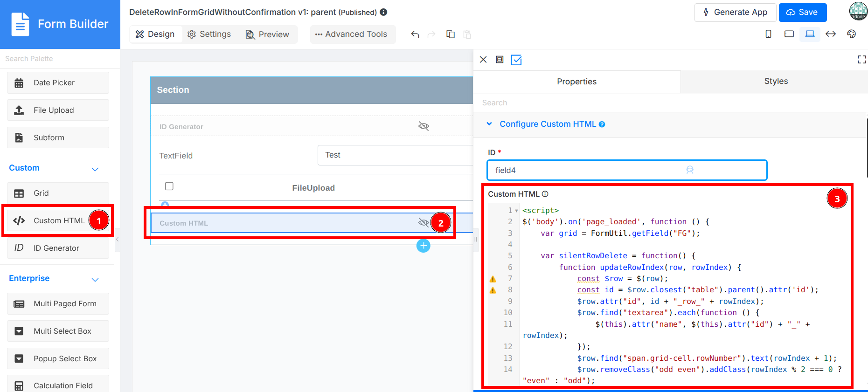This screenshot has width=868, height=392.
Task: Click the warning icon on line 7
Action: pos(493,279)
